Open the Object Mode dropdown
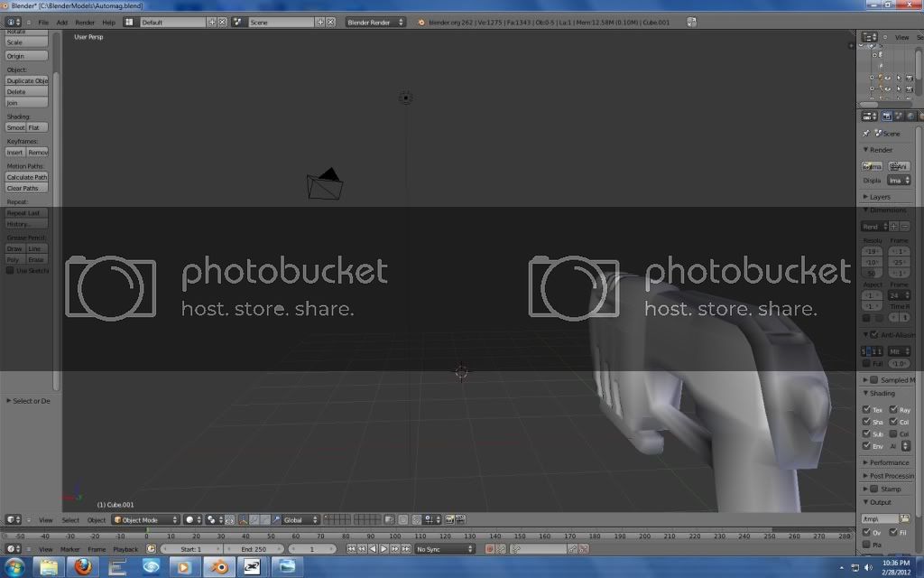The width and height of the screenshot is (924, 578). pos(143,520)
